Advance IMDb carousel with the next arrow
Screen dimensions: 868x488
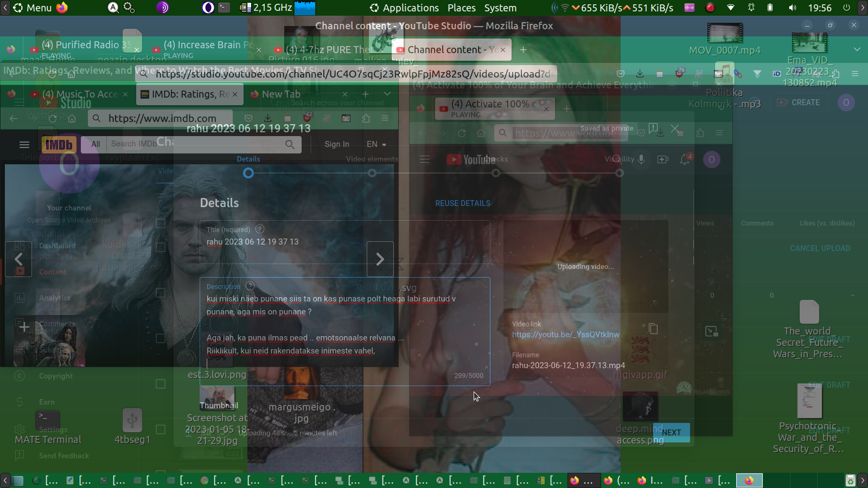tap(380, 259)
